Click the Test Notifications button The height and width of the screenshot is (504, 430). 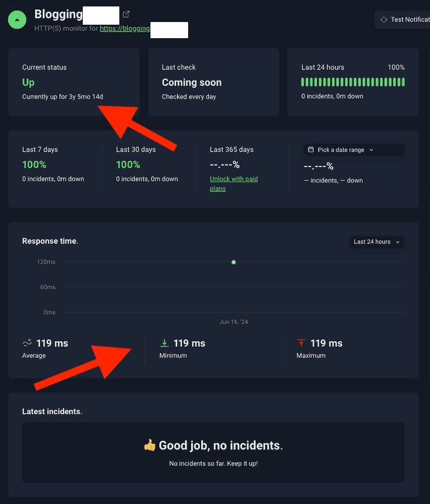coord(408,19)
